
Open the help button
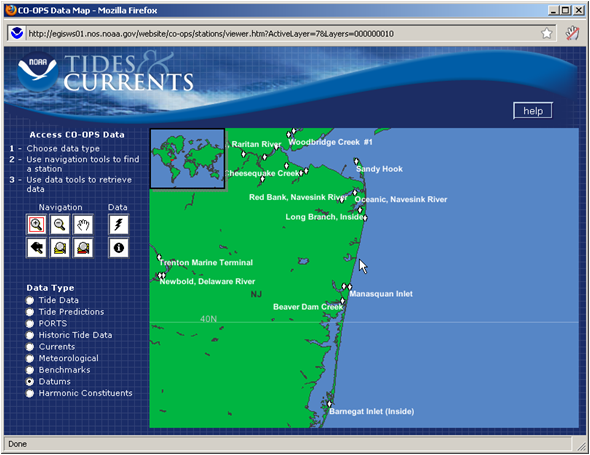[533, 111]
